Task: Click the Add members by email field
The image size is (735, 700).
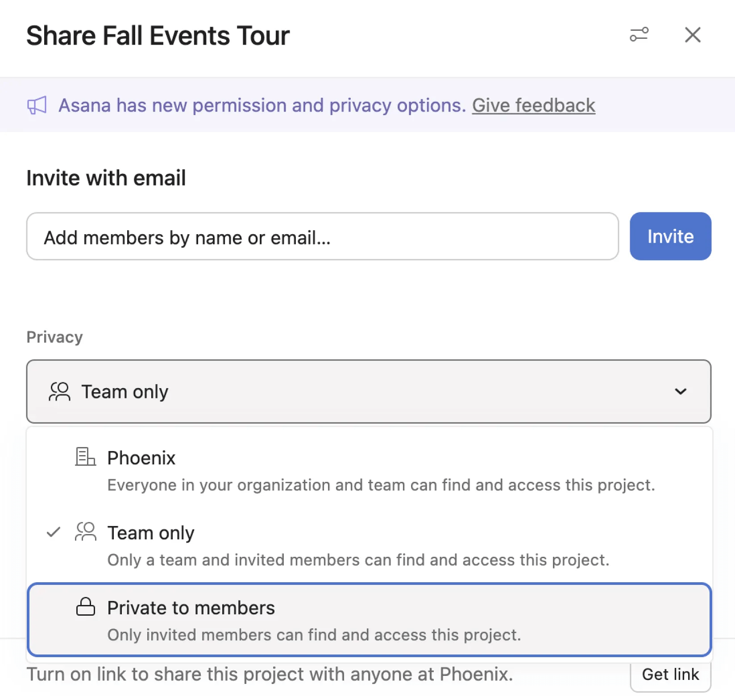Action: point(321,236)
